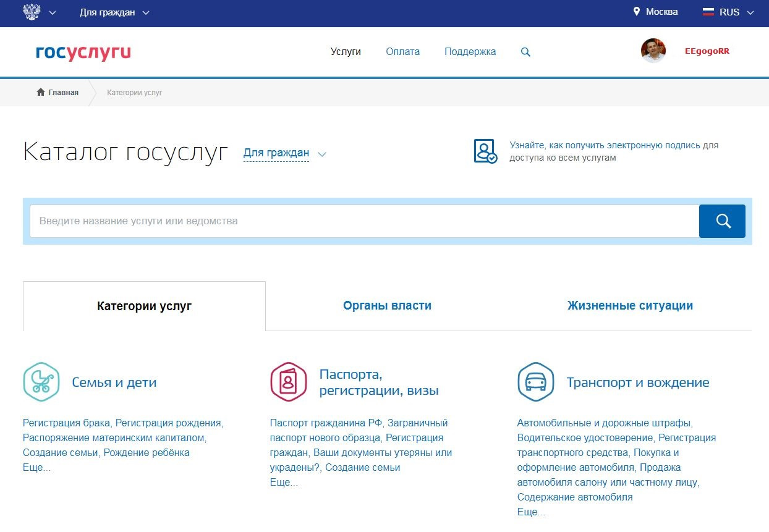Open Распоряжение материнским капиталом link
The image size is (769, 532).
pyautogui.click(x=113, y=438)
